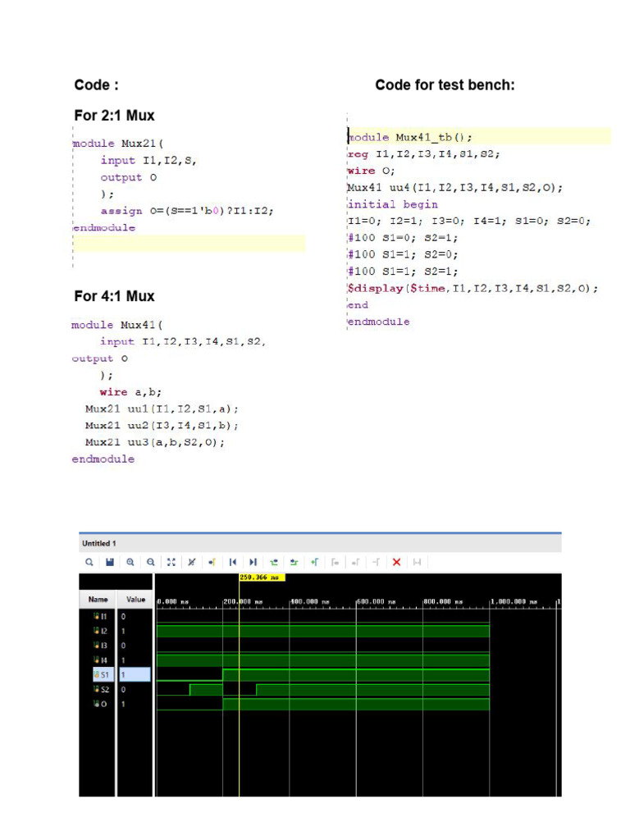Zoom out of the waveform

(151, 562)
